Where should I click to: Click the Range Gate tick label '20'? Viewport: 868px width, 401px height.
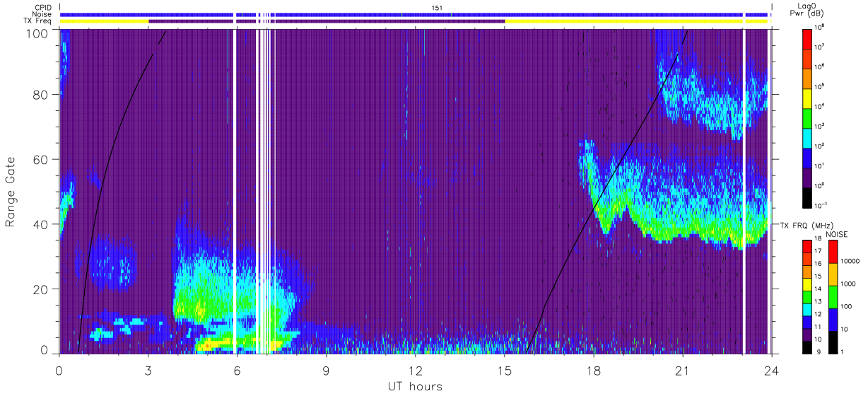tap(40, 289)
